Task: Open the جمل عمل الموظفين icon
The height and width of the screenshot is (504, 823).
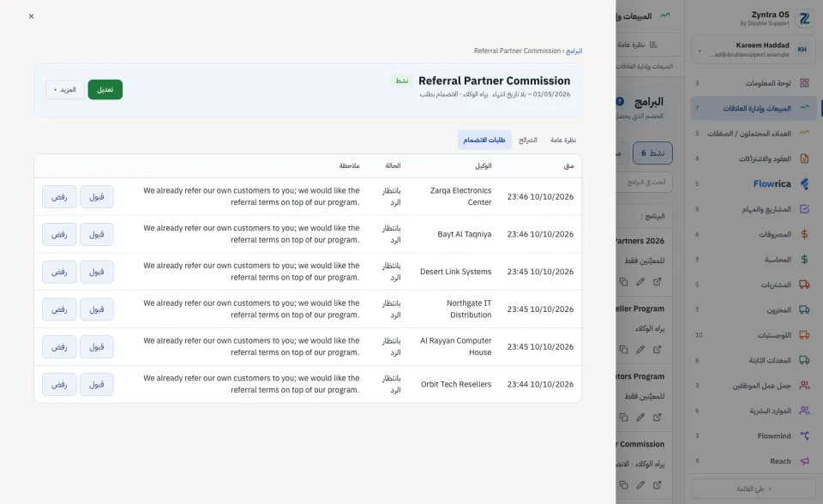Action: 804,386
